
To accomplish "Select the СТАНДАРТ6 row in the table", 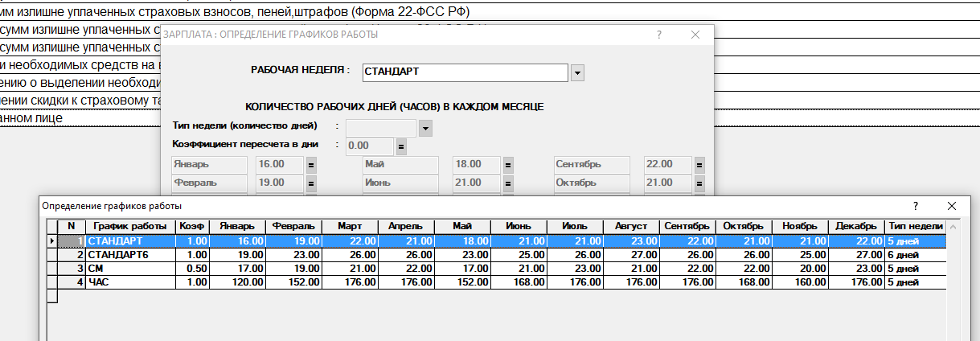I will coord(129,254).
